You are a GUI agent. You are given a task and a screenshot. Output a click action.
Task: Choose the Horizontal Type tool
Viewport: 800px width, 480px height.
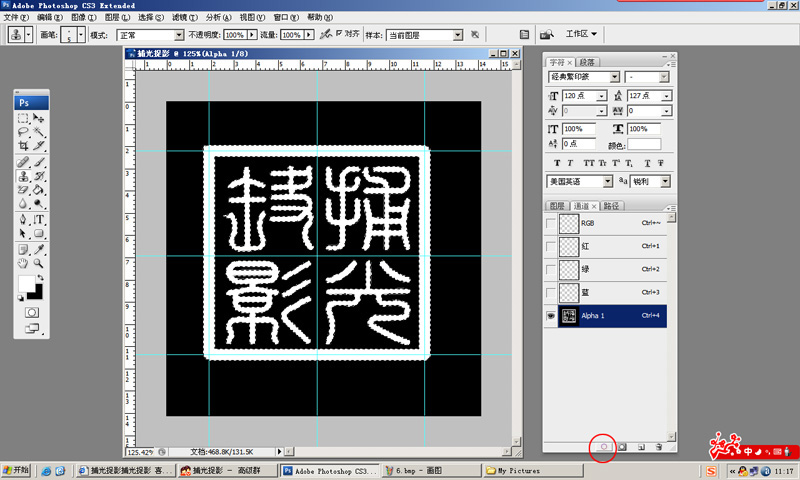[x=39, y=219]
